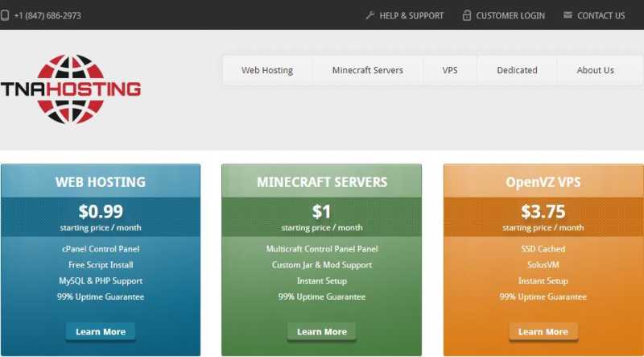Click Learn More under Web Hosting
Viewport: 644px width, 357px height.
click(101, 331)
